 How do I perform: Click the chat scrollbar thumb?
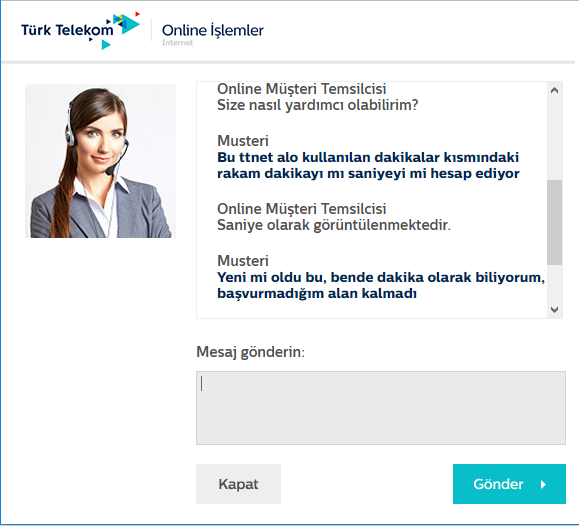coord(554,222)
